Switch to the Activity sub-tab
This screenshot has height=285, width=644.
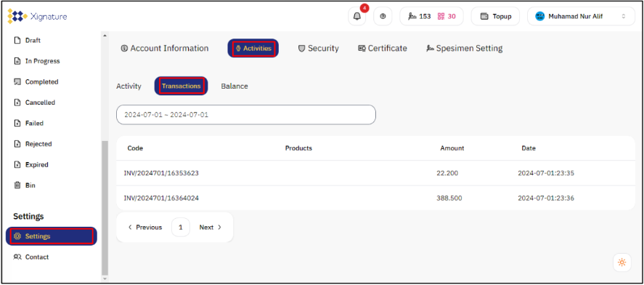(129, 87)
